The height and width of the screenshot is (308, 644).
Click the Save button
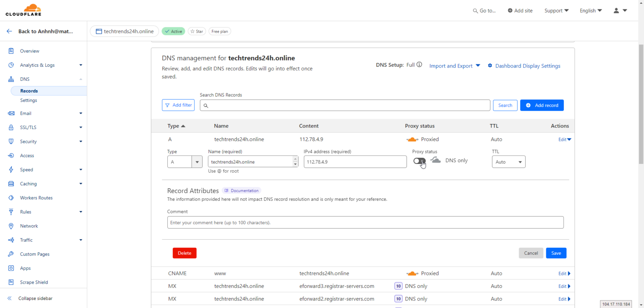tap(556, 253)
